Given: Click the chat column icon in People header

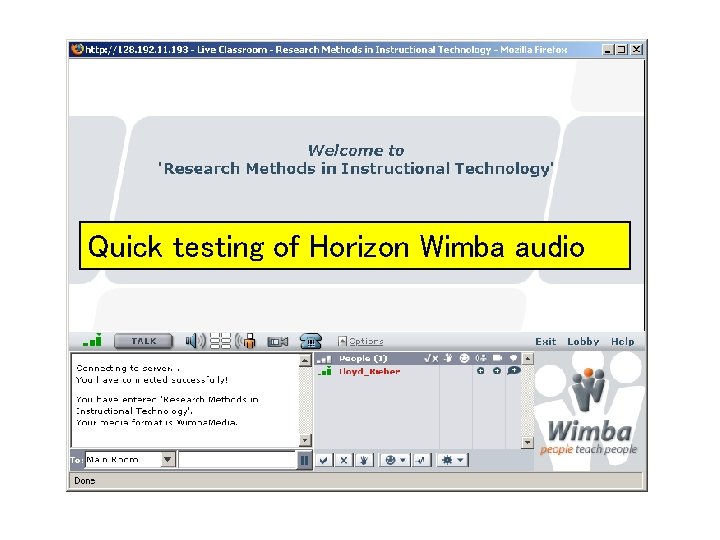Looking at the screenshot, I should pos(513,358).
